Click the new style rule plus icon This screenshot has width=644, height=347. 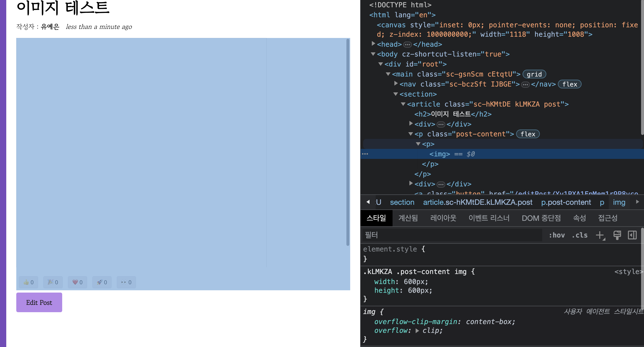[x=600, y=235]
